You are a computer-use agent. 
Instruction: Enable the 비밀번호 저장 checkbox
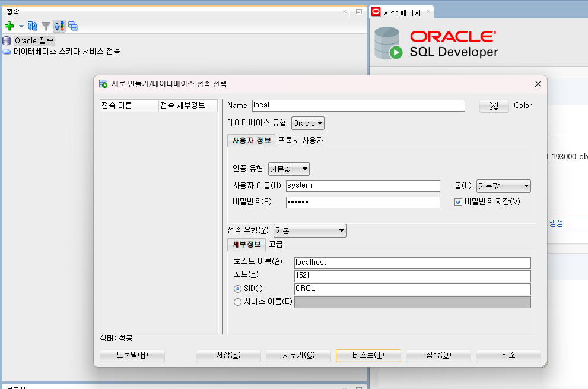(459, 201)
